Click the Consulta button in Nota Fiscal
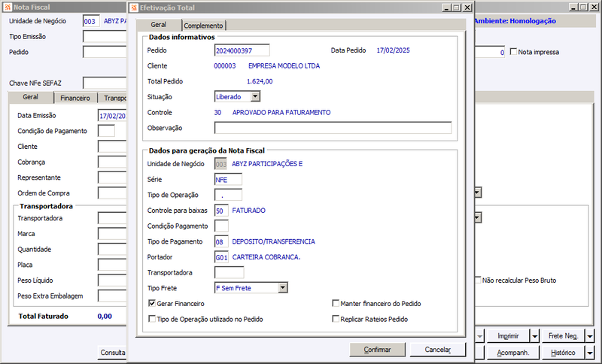602x364 pixels. pyautogui.click(x=112, y=353)
